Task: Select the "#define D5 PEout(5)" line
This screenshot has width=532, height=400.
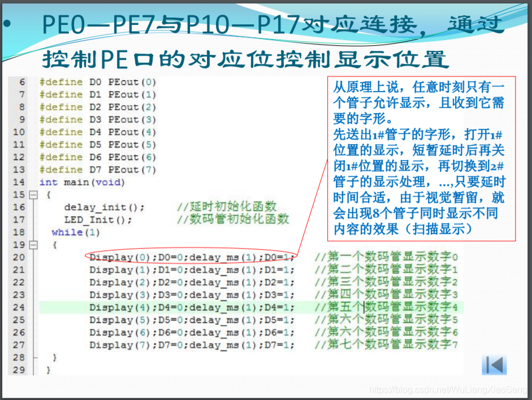Action: click(x=98, y=145)
